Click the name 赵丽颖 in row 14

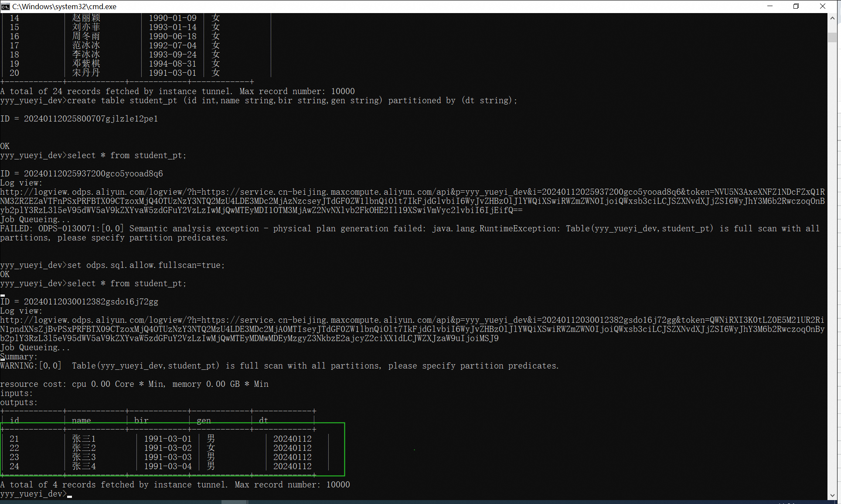click(86, 18)
